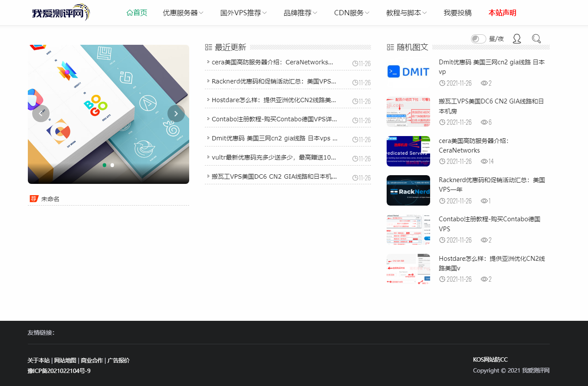This screenshot has height=386, width=588.
Task: Click the view-count eye icon showing 14
Action: click(484, 161)
